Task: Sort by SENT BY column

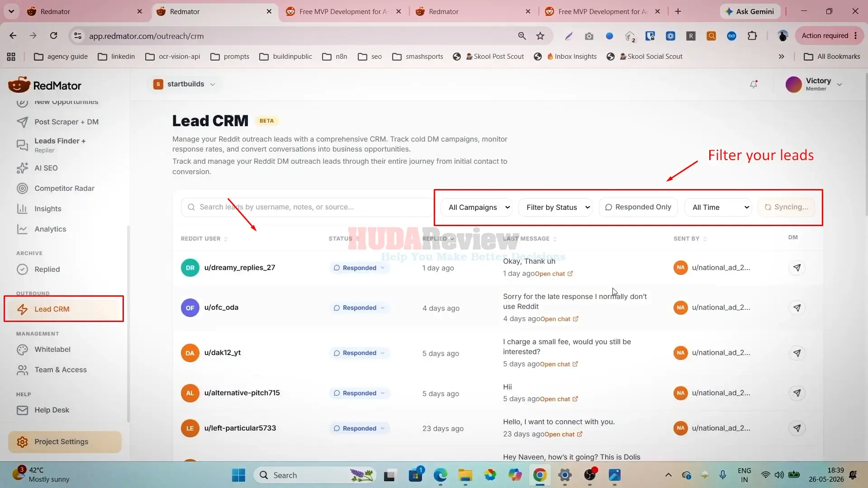Action: [690, 239]
